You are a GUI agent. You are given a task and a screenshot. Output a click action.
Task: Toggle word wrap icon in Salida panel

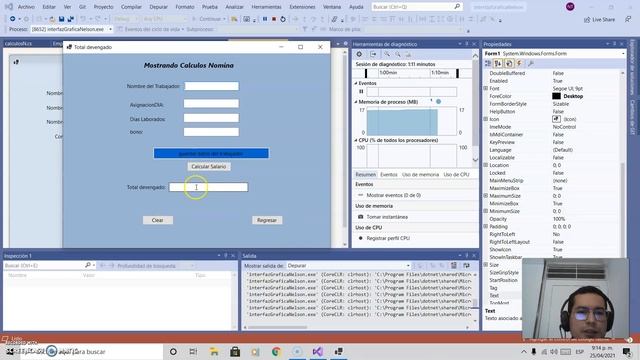(466, 265)
